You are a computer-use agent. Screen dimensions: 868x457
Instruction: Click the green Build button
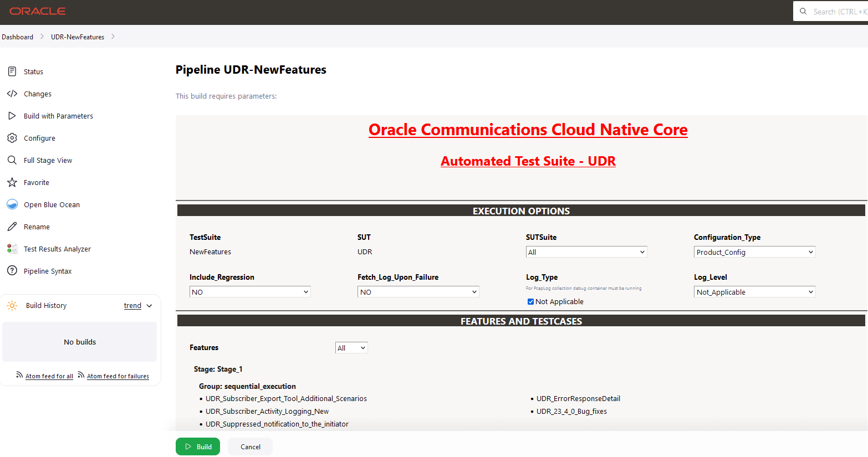(198, 446)
